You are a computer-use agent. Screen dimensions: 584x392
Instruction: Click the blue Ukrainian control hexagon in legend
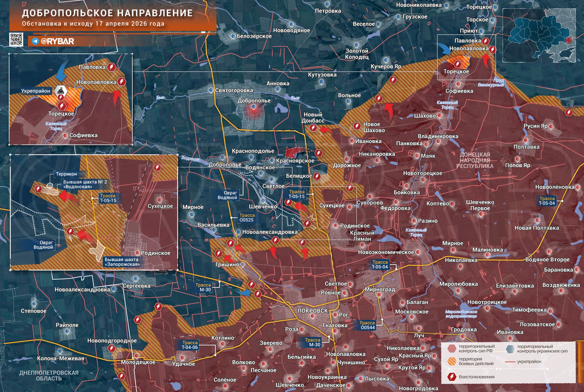click(x=510, y=349)
